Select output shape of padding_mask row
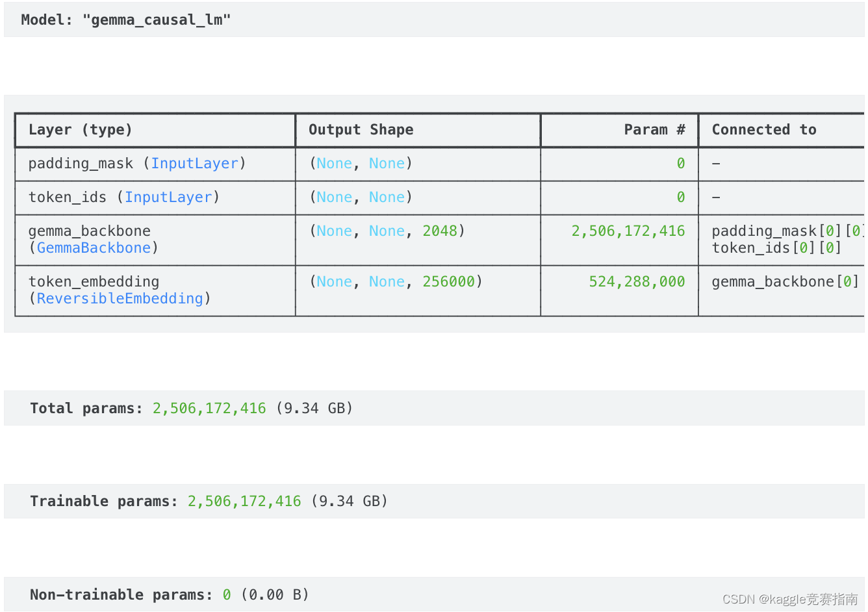The height and width of the screenshot is (612, 868). tap(361, 164)
